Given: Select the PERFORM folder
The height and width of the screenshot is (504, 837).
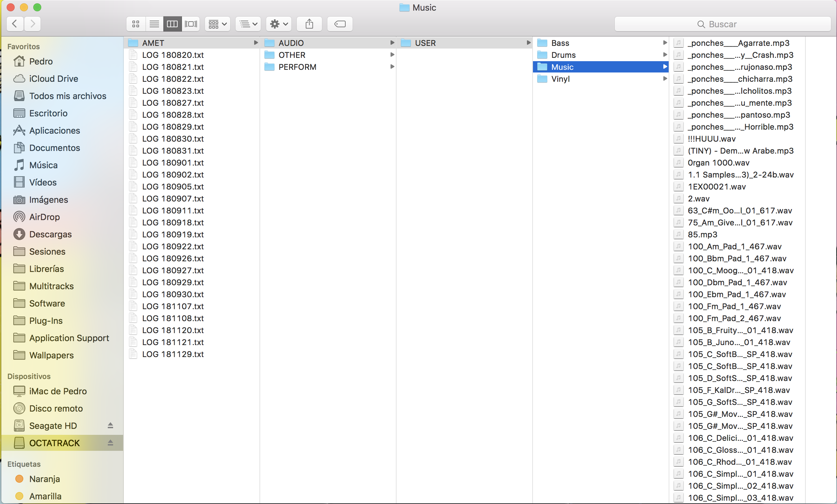Looking at the screenshot, I should [x=297, y=67].
